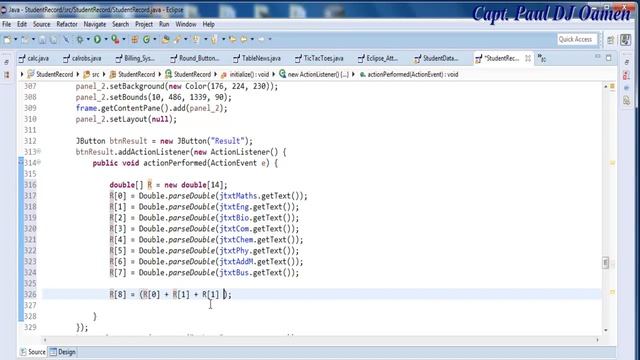This screenshot has width=640, height=360.
Task: Click the New file toolbar icon
Action: (7, 40)
